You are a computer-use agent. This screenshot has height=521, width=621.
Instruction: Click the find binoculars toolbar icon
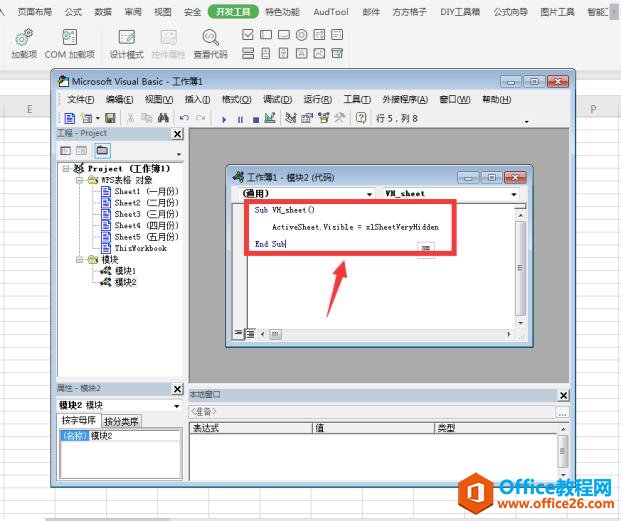point(163,118)
